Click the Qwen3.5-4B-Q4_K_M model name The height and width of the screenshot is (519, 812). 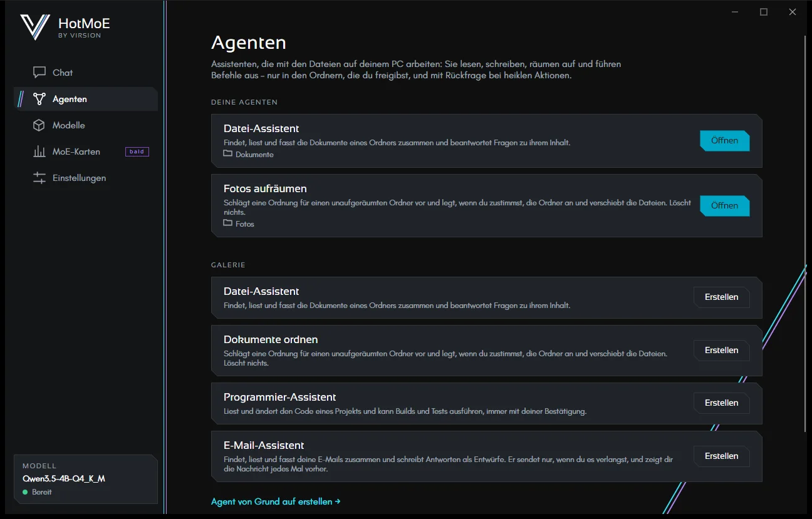(x=64, y=479)
